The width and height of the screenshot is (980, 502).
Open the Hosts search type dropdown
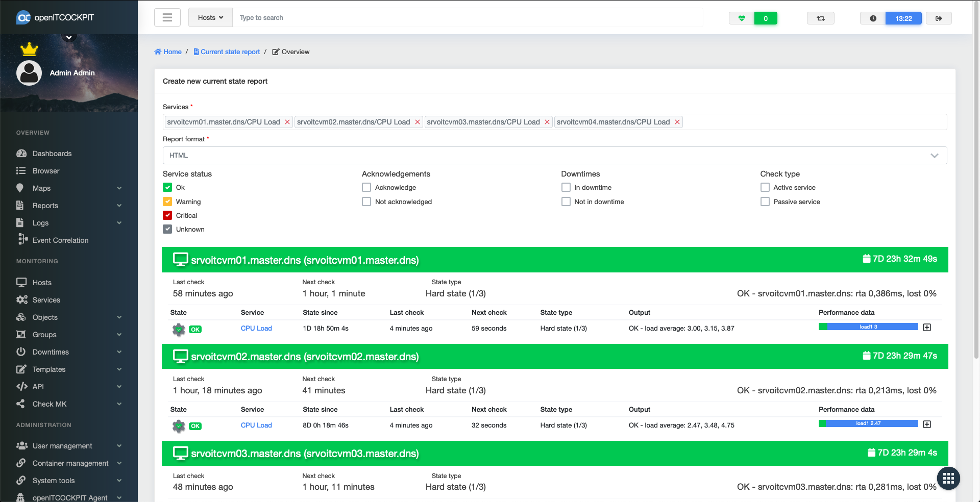pos(210,18)
